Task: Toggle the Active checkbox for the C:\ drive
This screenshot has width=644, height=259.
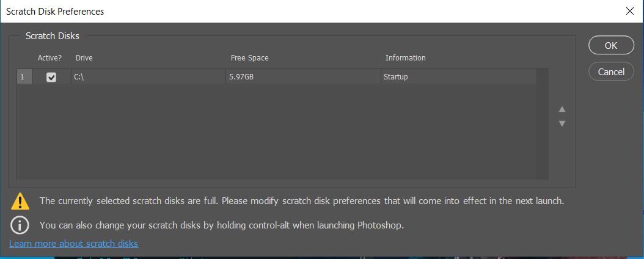Action: click(51, 77)
